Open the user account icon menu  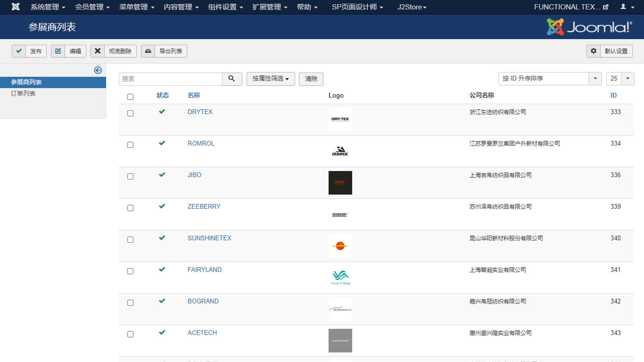click(x=627, y=7)
